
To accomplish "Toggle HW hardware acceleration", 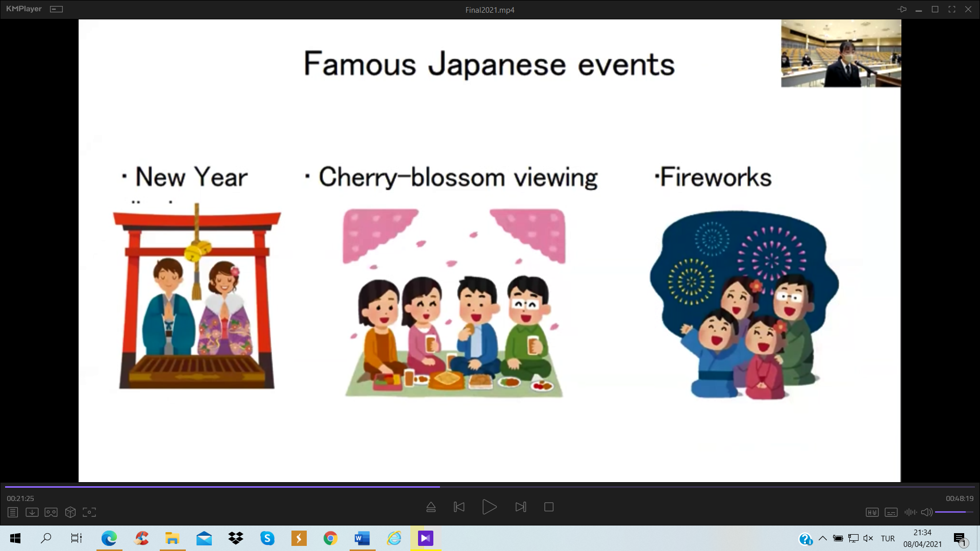I will tap(872, 512).
